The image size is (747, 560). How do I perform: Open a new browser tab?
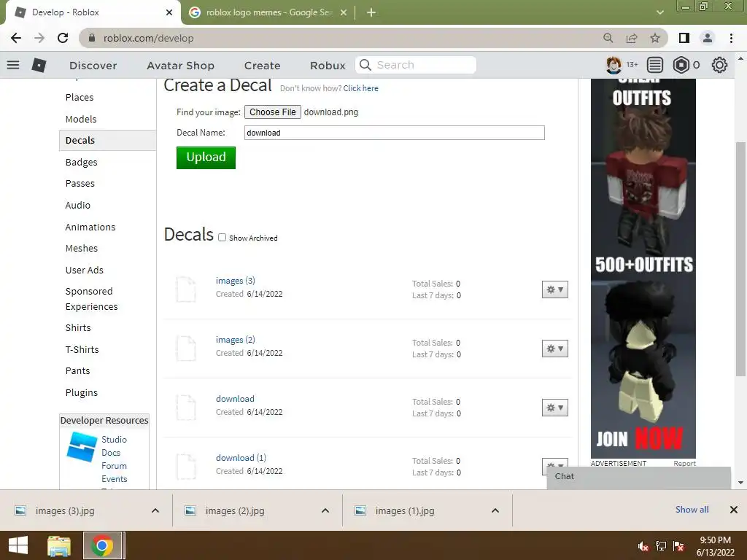point(371,12)
